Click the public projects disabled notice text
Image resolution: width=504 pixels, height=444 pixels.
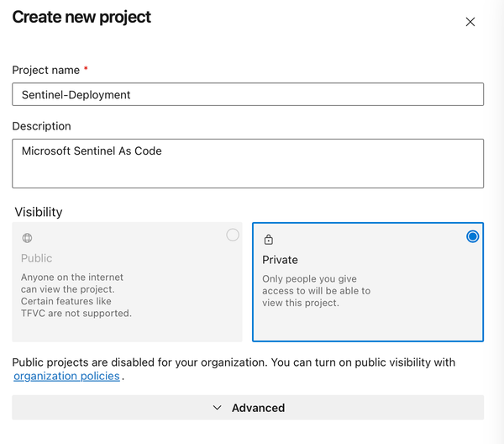click(234, 362)
